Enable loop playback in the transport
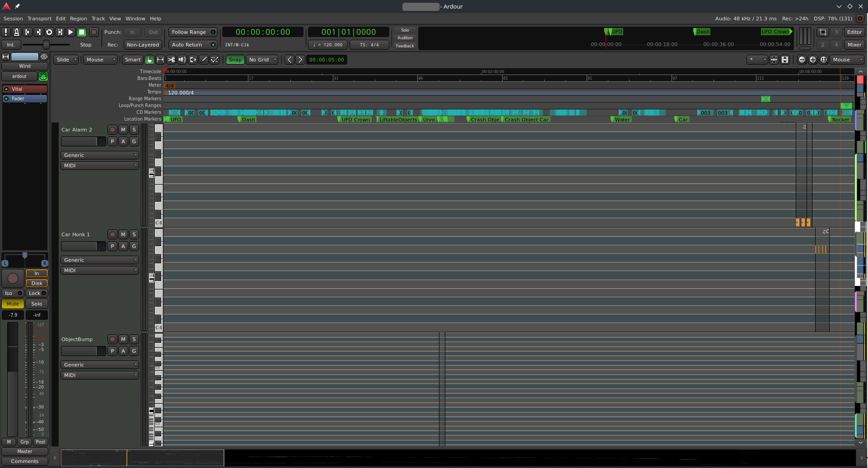The height and width of the screenshot is (468, 868). pos(49,32)
